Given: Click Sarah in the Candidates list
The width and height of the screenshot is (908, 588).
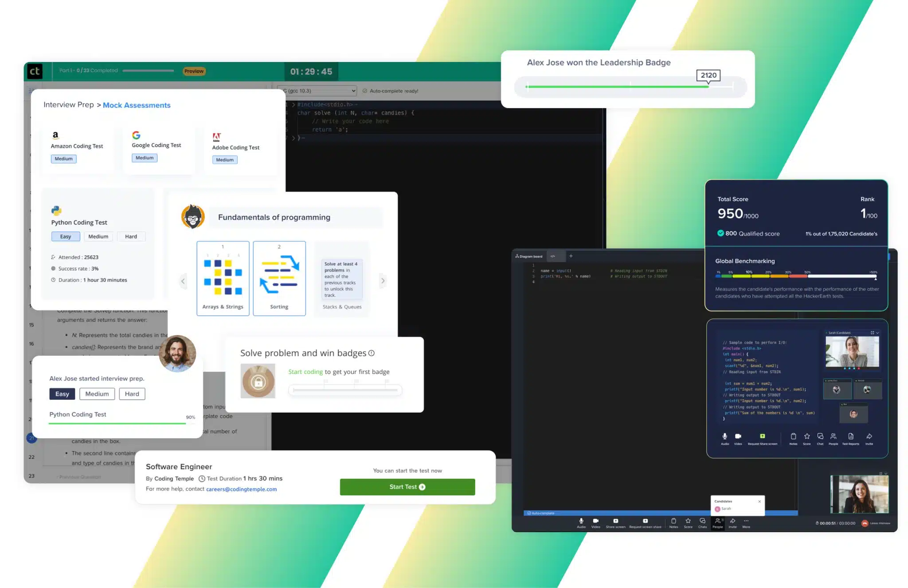Looking at the screenshot, I should 723,509.
